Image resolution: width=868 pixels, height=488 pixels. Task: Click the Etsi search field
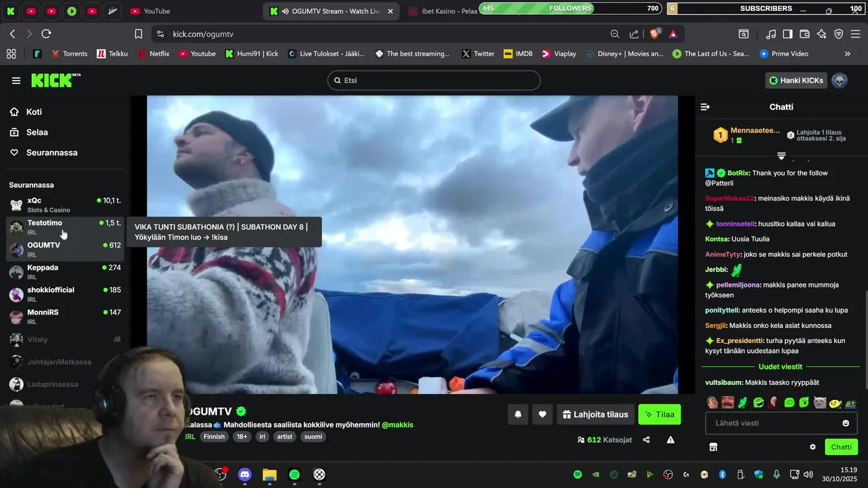[434, 80]
